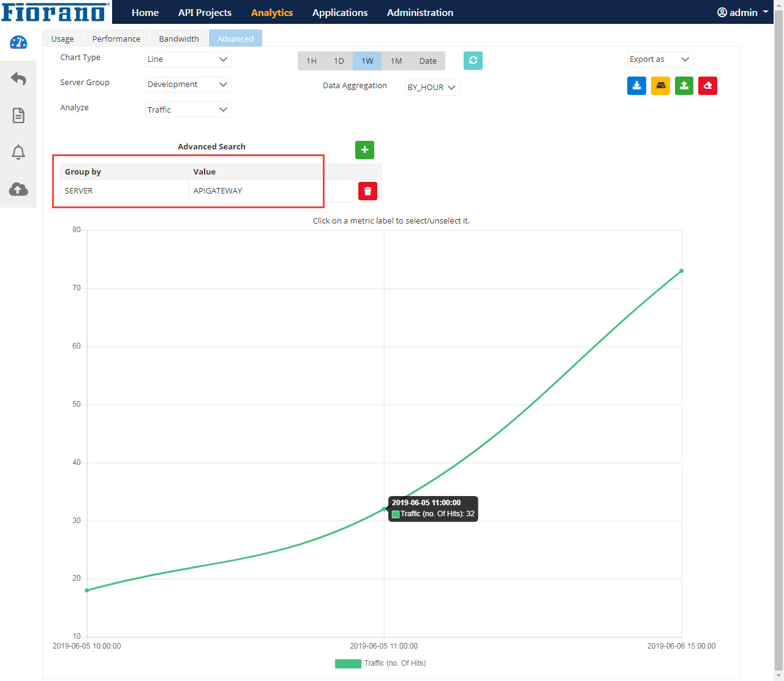Open API Projects in top navigation
Screen dimensions: 784x681
pyautogui.click(x=205, y=12)
